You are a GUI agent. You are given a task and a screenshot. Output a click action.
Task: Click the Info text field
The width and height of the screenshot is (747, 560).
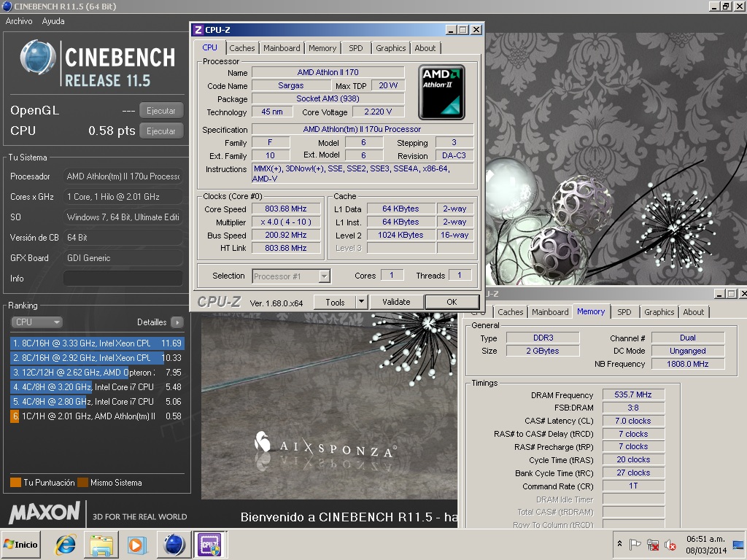tap(123, 278)
